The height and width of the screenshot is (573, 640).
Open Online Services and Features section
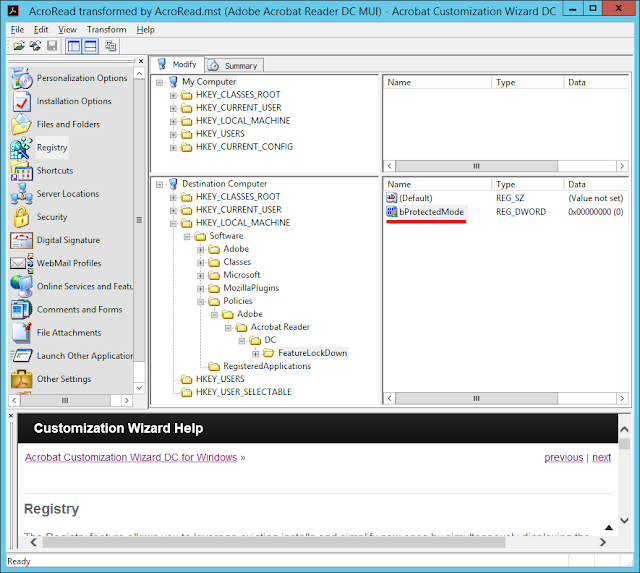(84, 286)
